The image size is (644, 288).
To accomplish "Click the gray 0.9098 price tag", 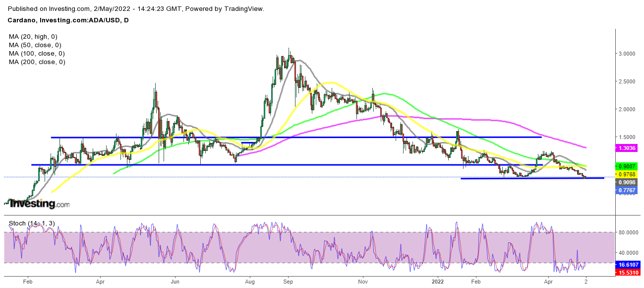I will (626, 182).
